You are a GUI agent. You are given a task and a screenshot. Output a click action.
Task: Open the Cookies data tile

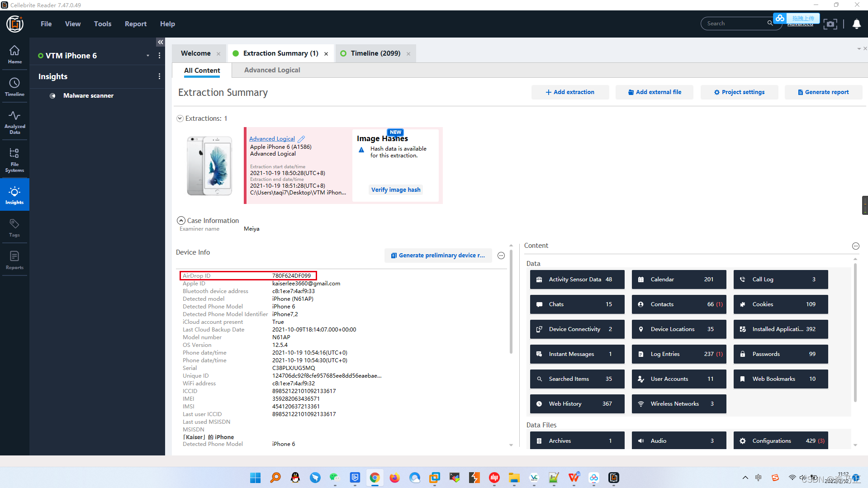(781, 304)
